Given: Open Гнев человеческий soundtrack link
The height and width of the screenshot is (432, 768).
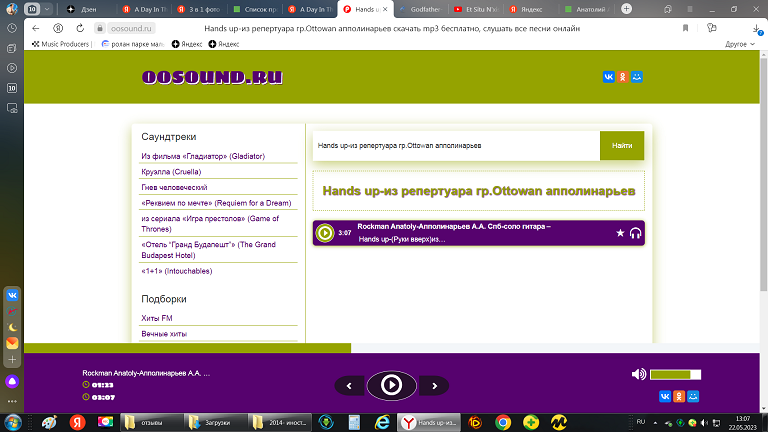Looking at the screenshot, I should [174, 188].
